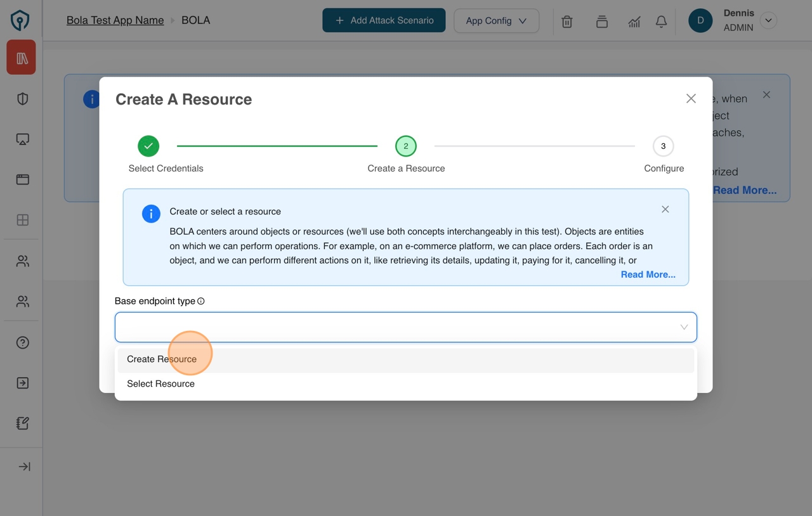Open Read More in the info banner

(x=648, y=274)
